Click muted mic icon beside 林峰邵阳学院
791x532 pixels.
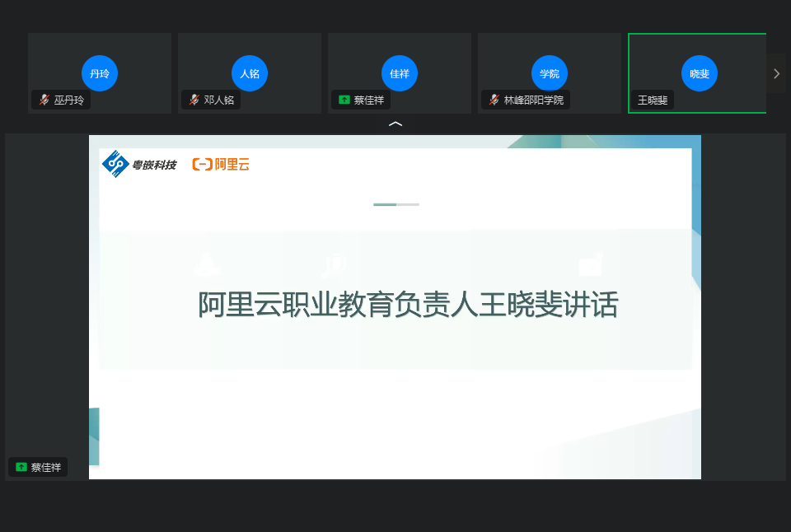click(494, 100)
